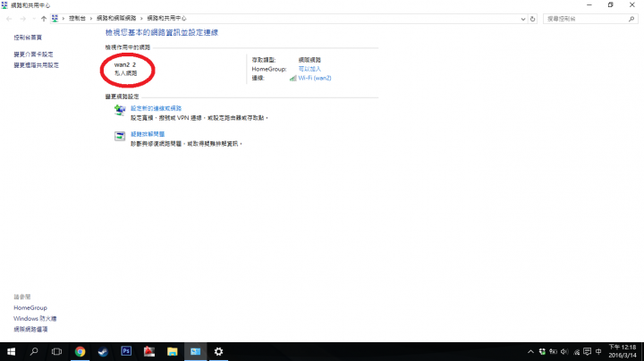This screenshot has height=361, width=644.
Task: Select 控制台 breadcrumb in address bar
Action: click(x=77, y=19)
